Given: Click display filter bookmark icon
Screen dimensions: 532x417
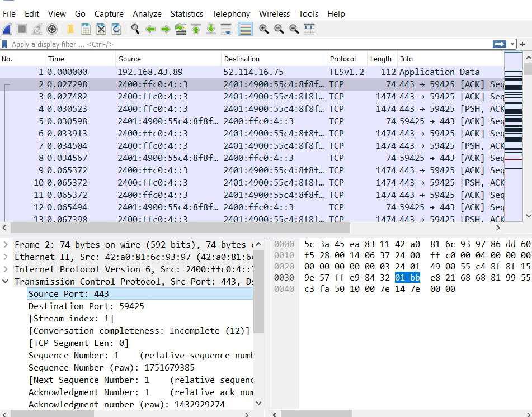Looking at the screenshot, I should pyautogui.click(x=4, y=44).
